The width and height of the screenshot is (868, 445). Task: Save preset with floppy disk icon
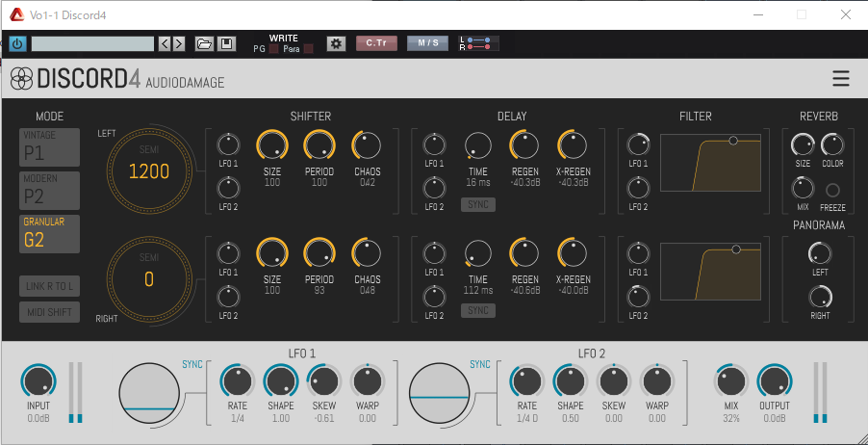(x=226, y=43)
